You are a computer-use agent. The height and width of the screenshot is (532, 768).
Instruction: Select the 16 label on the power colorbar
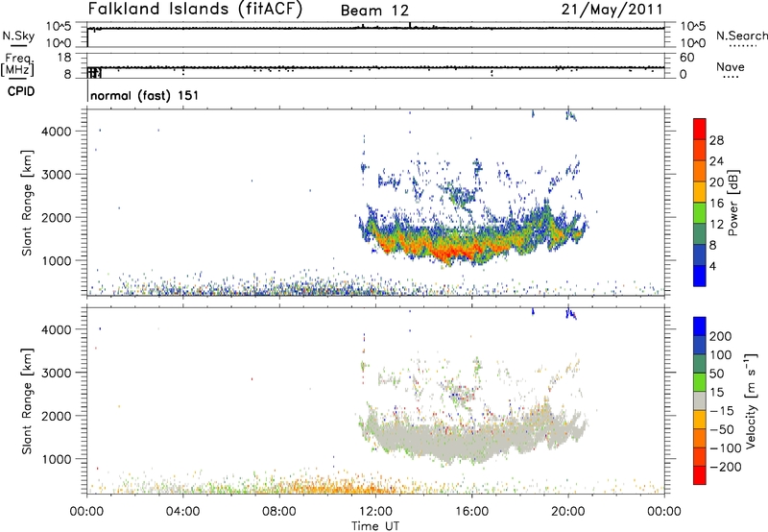716,204
